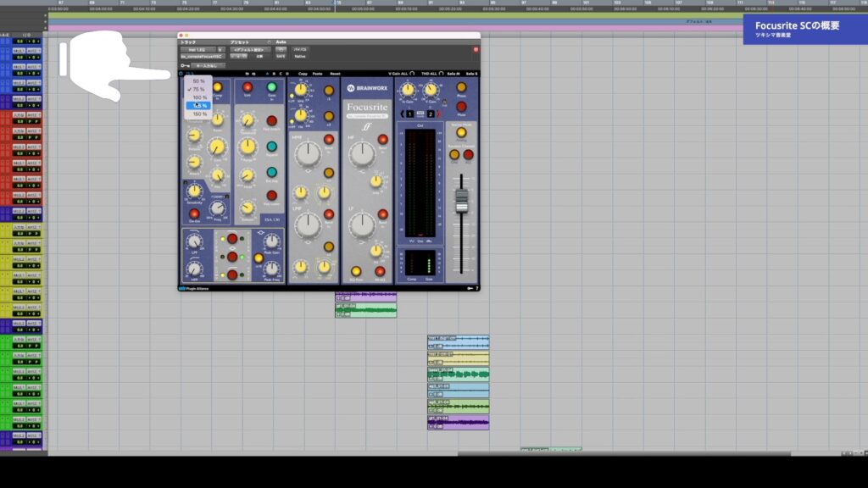Image resolution: width=868 pixels, height=488 pixels.
Task: Choose 150 % in the zoom menu
Action: tap(198, 114)
